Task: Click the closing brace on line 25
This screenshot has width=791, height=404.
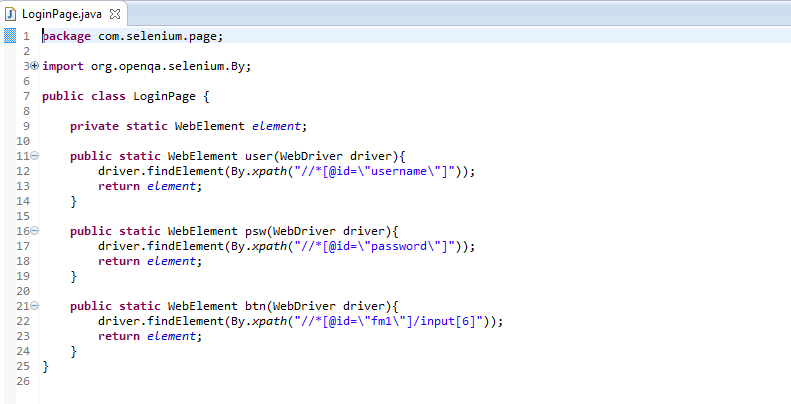Action: 46,366
